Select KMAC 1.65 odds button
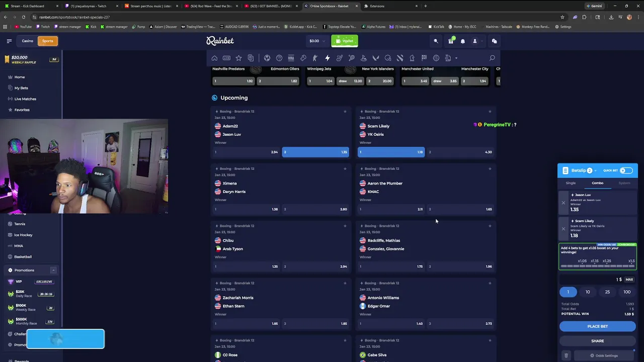The width and height of the screenshot is (644, 362). click(x=460, y=209)
